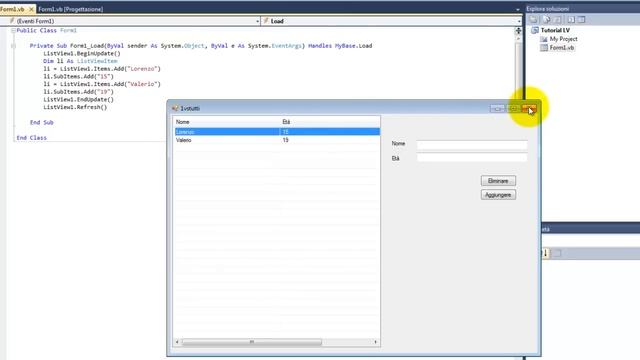Click the Aggiungere button

click(x=498, y=195)
